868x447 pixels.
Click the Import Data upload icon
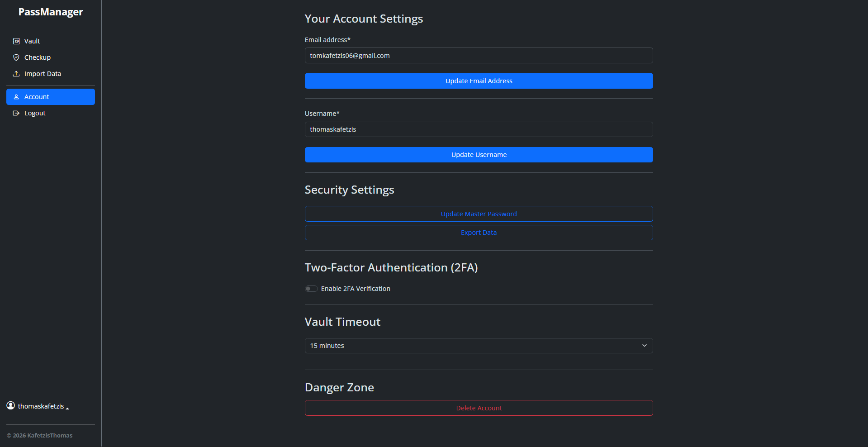tap(16, 74)
